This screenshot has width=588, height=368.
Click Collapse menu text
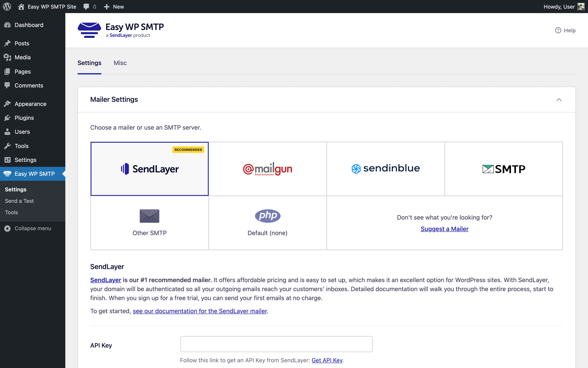click(x=33, y=228)
